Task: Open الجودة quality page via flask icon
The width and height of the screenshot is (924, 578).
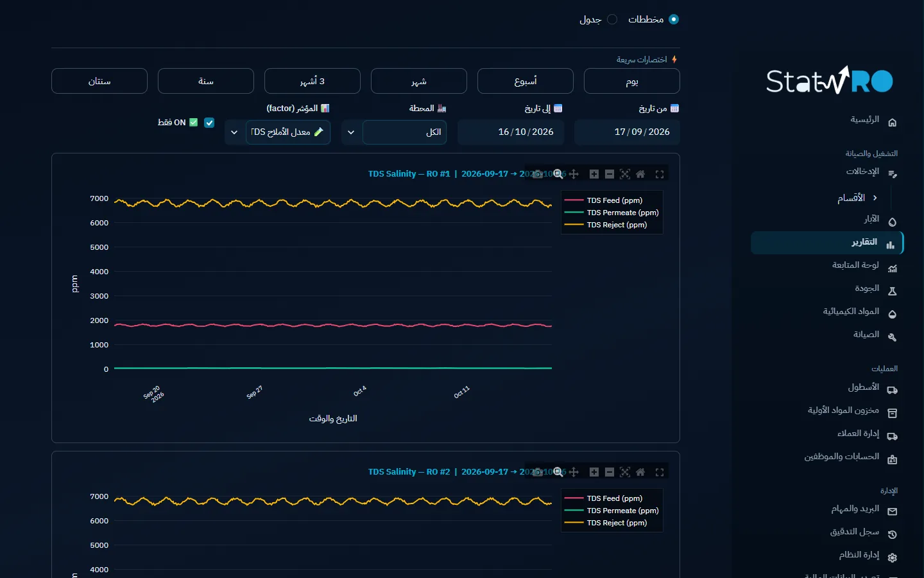Action: click(x=892, y=291)
